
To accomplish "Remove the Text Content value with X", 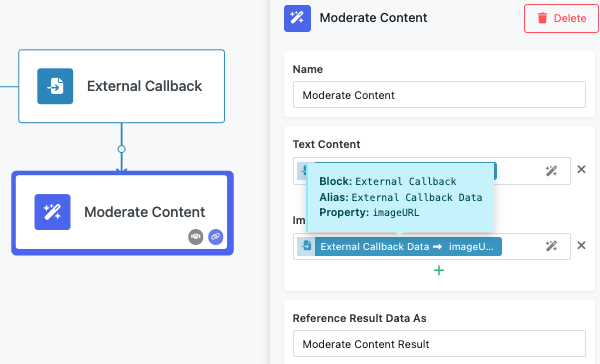I will click(x=581, y=169).
